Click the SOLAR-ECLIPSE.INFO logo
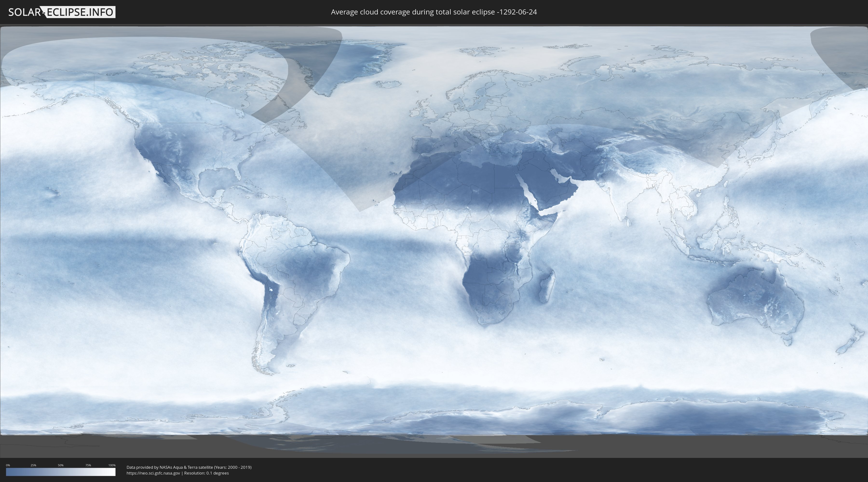This screenshot has width=868, height=482. (62, 12)
